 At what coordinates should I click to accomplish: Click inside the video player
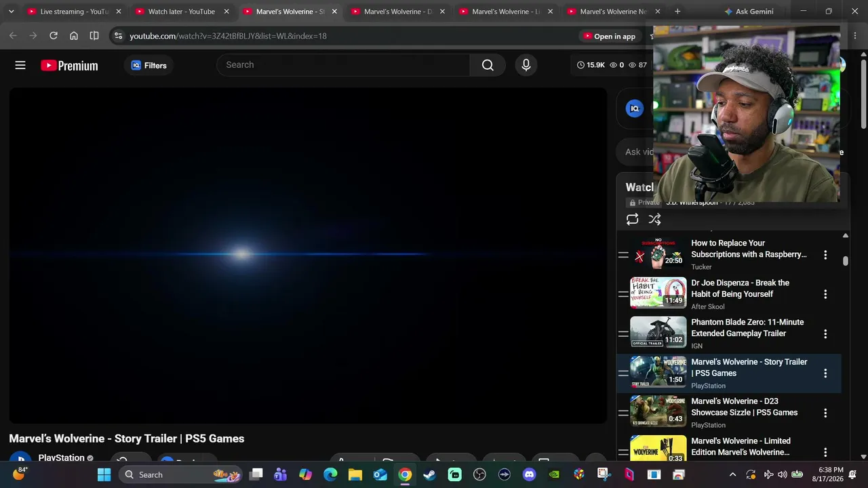pos(308,256)
